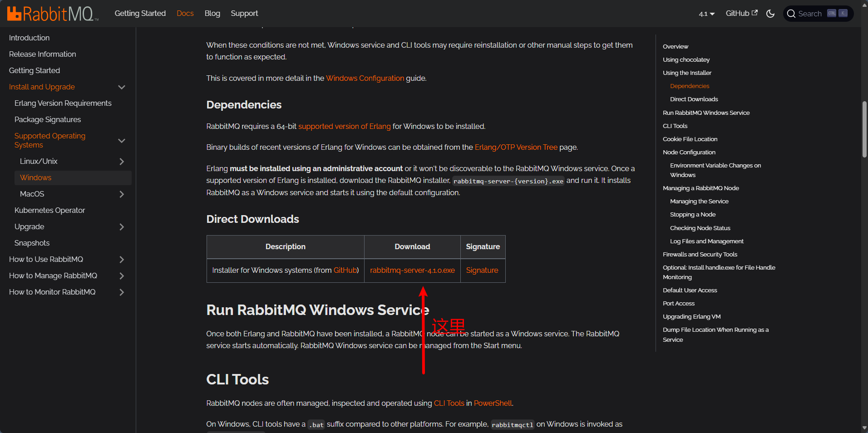Open the PowerShell inline link
Viewport: 868px width, 433px height.
click(493, 403)
